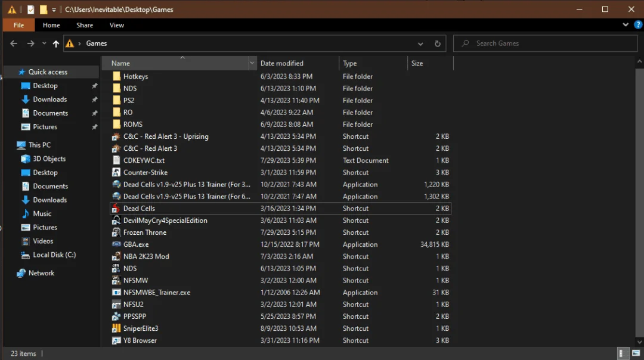Image resolution: width=644 pixels, height=360 pixels.
Task: Select the RO folder row
Action: (280, 113)
